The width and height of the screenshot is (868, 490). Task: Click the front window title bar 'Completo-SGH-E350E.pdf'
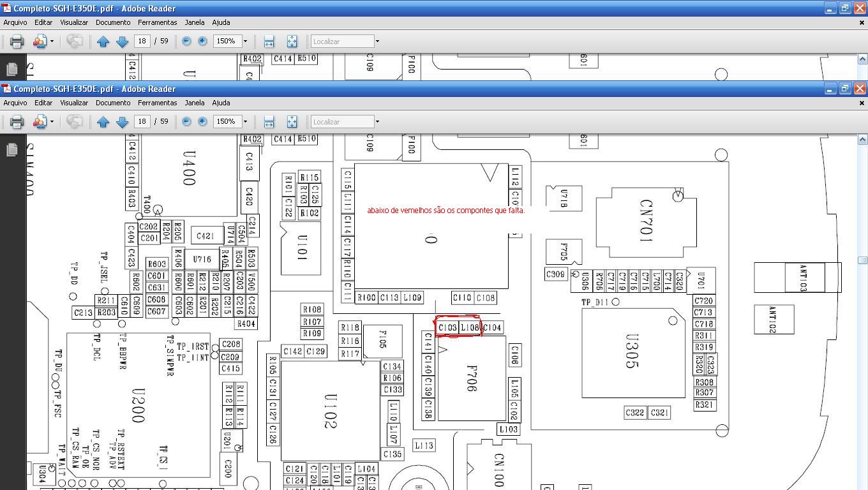click(94, 89)
